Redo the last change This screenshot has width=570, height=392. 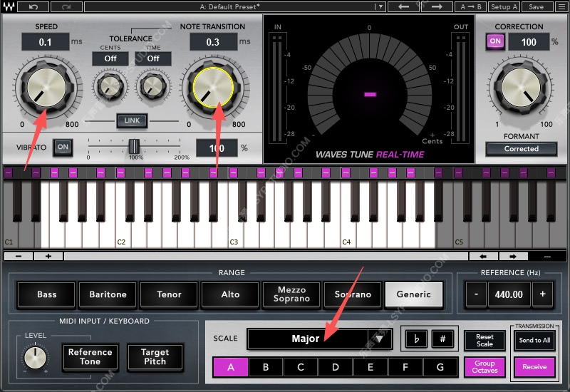point(66,6)
